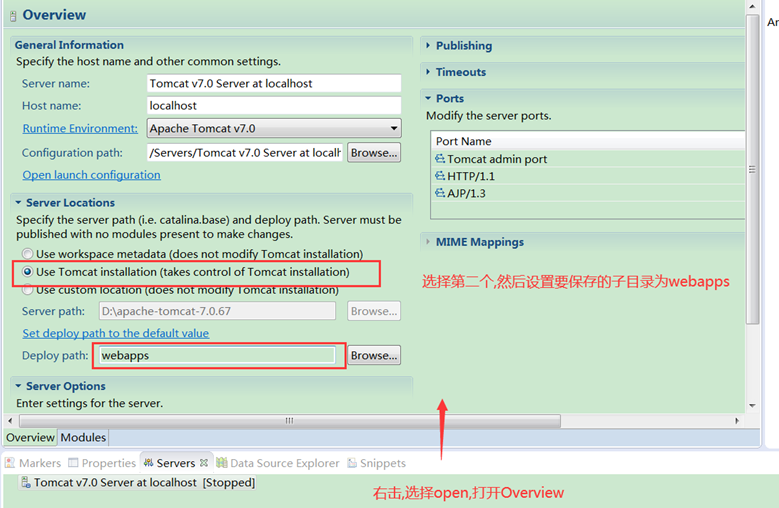Collapse the Server Locations section
779x508 pixels.
pyautogui.click(x=18, y=203)
